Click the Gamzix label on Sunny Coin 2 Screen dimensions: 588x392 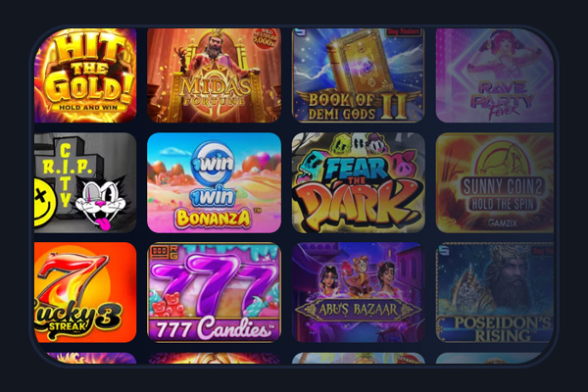(503, 223)
